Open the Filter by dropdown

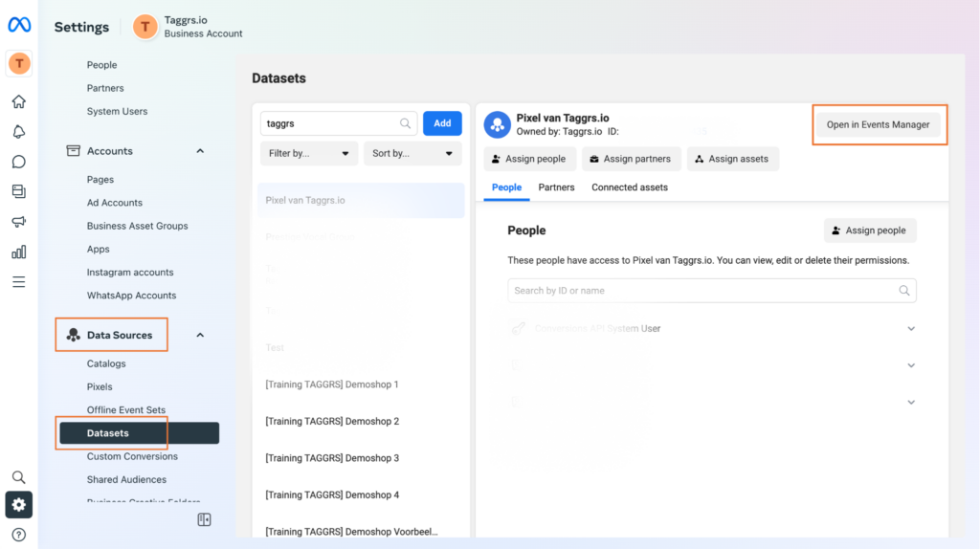click(309, 154)
